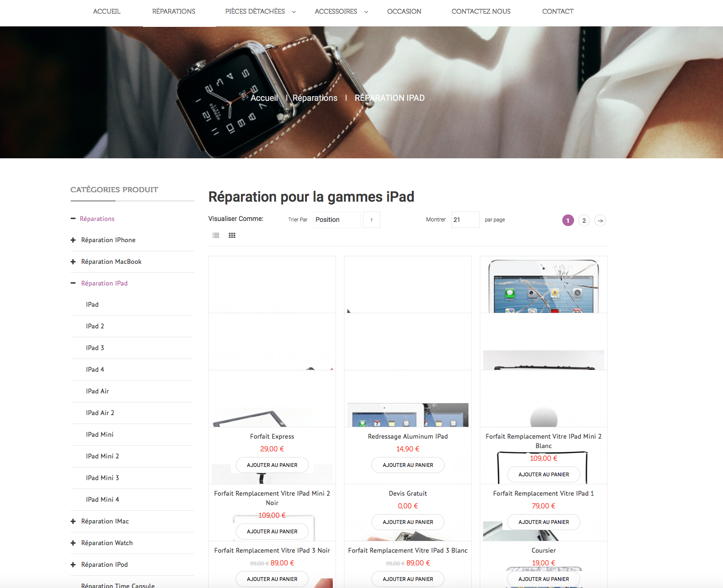This screenshot has height=588, width=723.
Task: Expand Réparation IMac plus icon
Action: click(73, 522)
